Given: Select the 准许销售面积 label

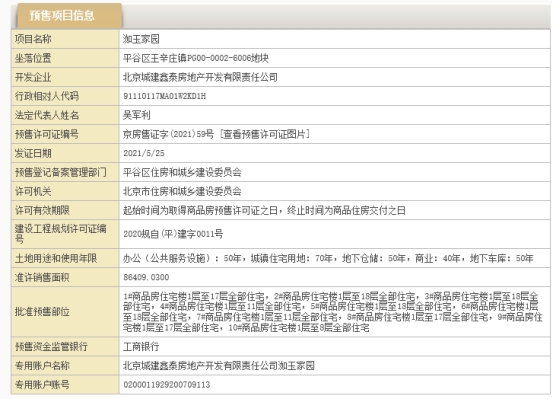Looking at the screenshot, I should click(x=42, y=277).
